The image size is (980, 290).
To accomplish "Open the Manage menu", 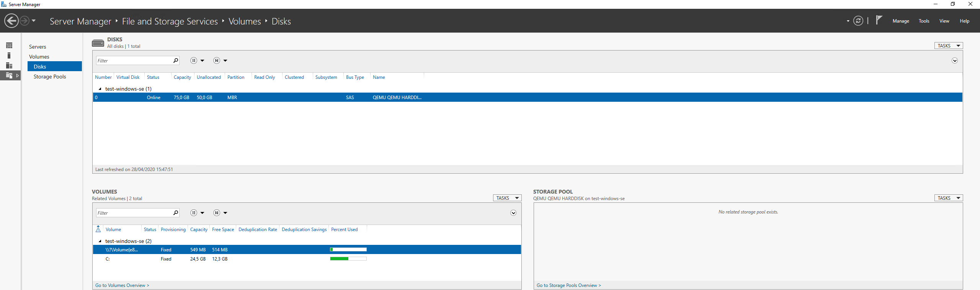I will [x=901, y=21].
